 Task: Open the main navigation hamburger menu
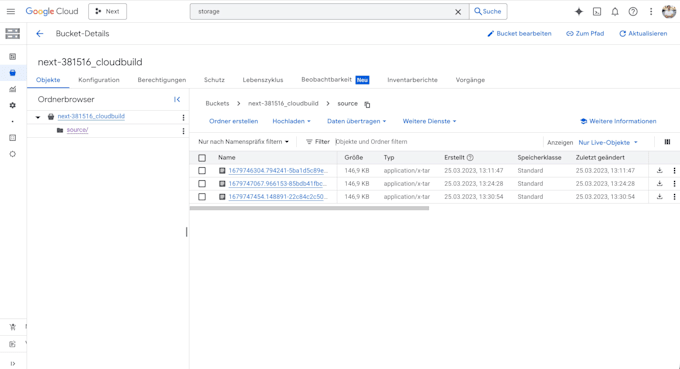point(11,12)
